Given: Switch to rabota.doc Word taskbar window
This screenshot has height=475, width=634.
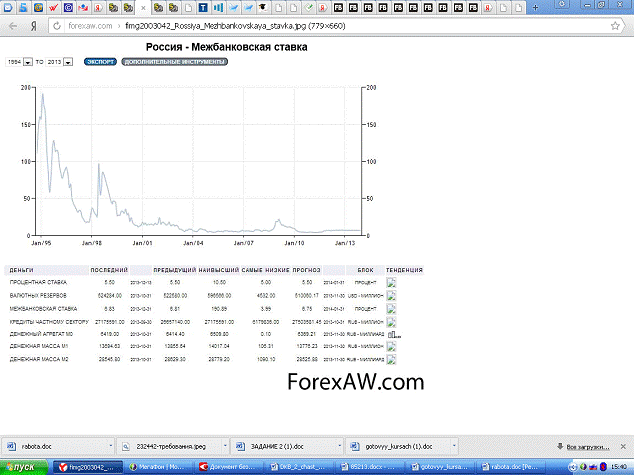Looking at the screenshot, I should pyautogui.click(x=511, y=467).
